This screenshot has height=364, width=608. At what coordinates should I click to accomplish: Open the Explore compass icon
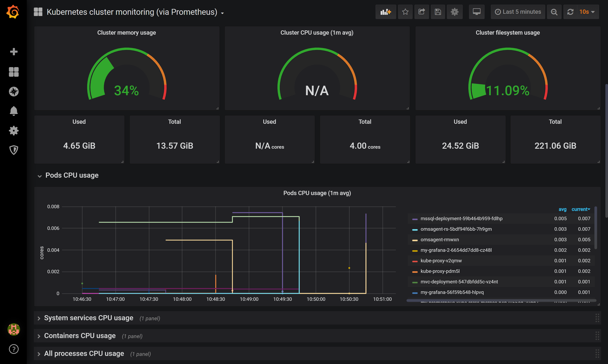point(14,92)
